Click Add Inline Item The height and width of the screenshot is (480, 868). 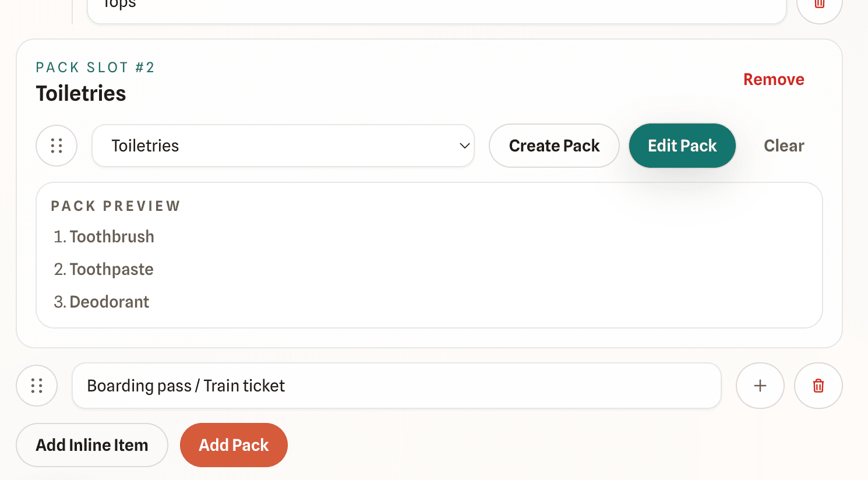[91, 444]
